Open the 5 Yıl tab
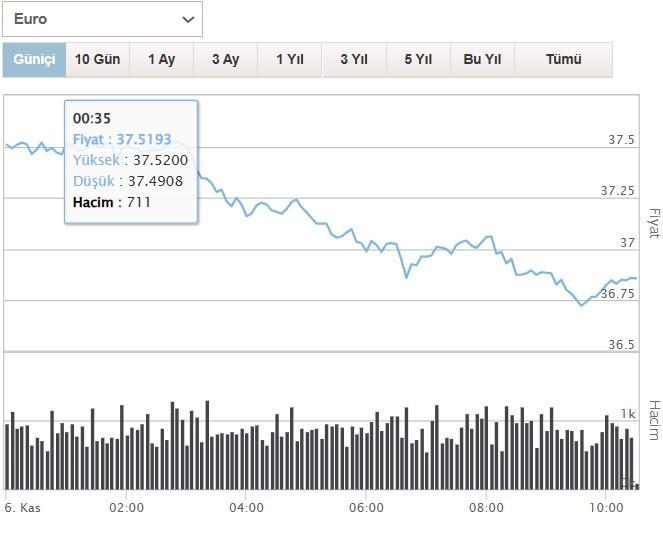 coord(418,60)
